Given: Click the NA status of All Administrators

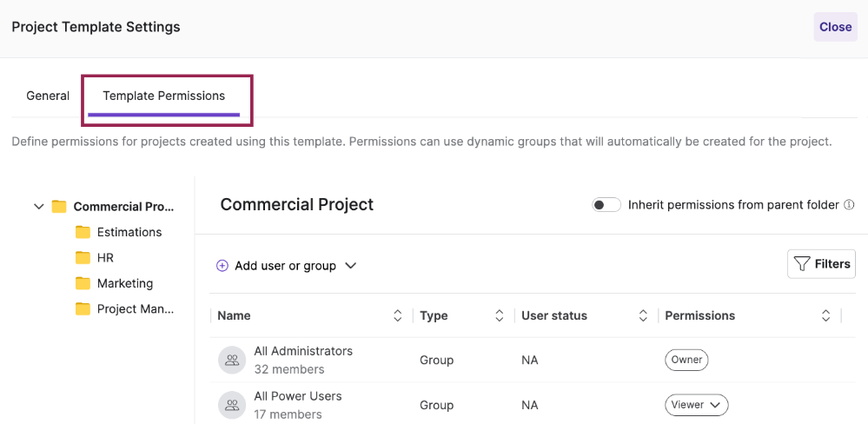Looking at the screenshot, I should (x=530, y=361).
